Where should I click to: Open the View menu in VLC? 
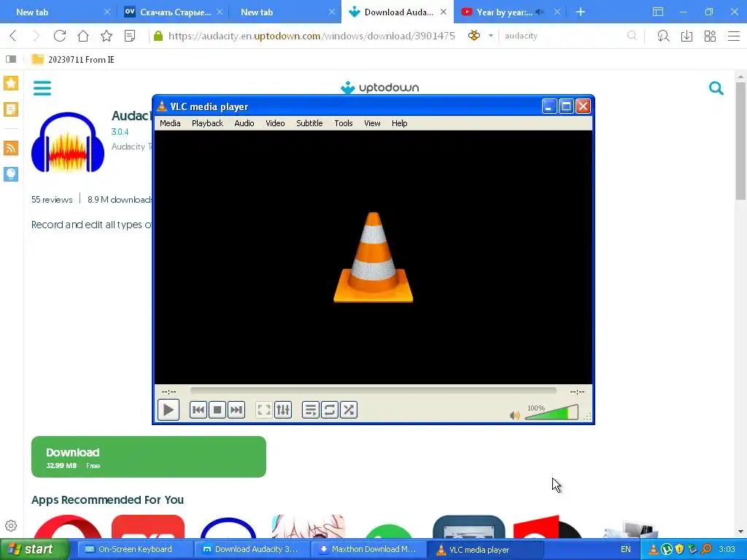coord(372,122)
